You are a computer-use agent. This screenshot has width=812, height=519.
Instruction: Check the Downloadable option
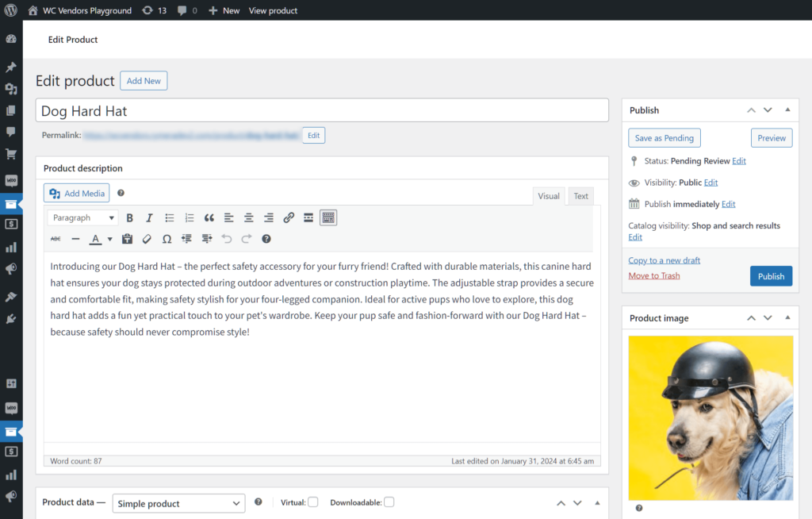[x=389, y=502]
